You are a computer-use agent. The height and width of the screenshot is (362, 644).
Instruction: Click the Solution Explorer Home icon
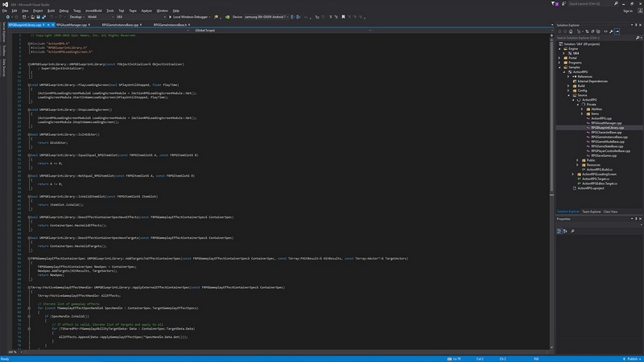click(x=569, y=31)
